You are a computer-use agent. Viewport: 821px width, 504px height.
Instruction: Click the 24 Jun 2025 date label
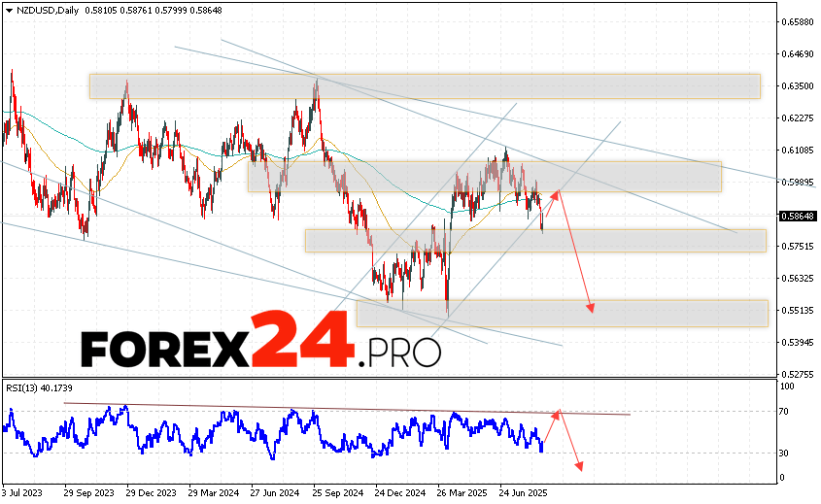tap(523, 492)
